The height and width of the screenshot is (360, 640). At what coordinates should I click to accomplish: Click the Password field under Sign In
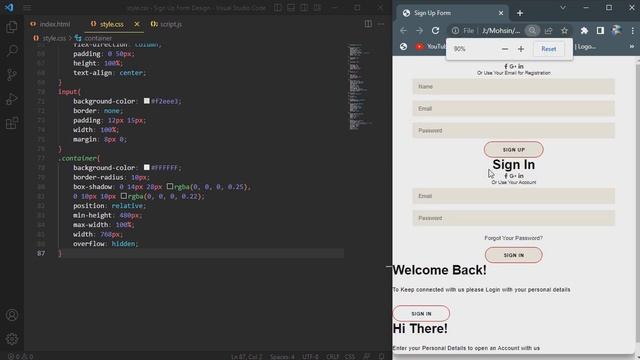pyautogui.click(x=513, y=218)
